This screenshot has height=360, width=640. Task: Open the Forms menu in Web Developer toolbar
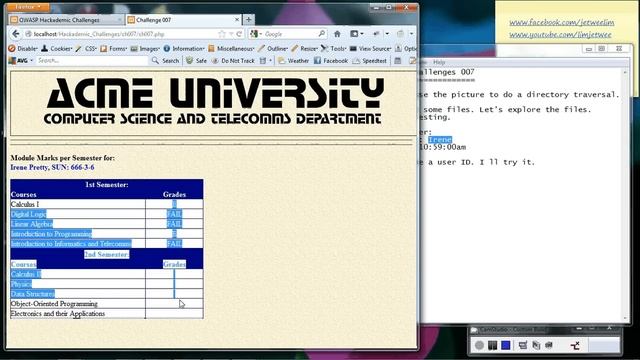[x=113, y=49]
